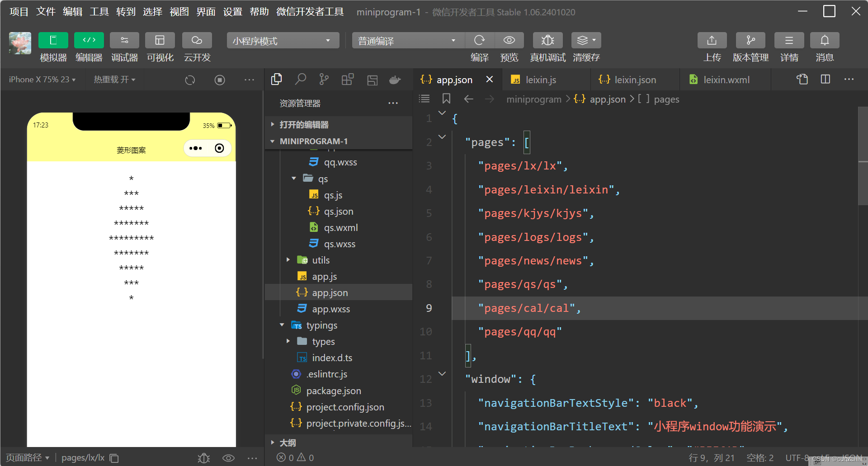Image resolution: width=868 pixels, height=466 pixels.
Task: Click the page path dropdown (页面路径)
Action: pos(27,458)
